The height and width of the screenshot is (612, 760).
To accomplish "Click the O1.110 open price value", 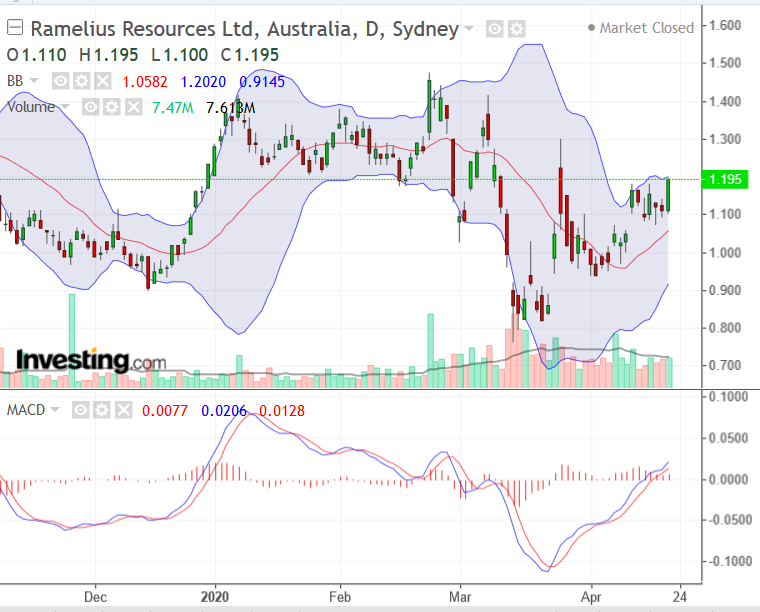I will [36, 55].
